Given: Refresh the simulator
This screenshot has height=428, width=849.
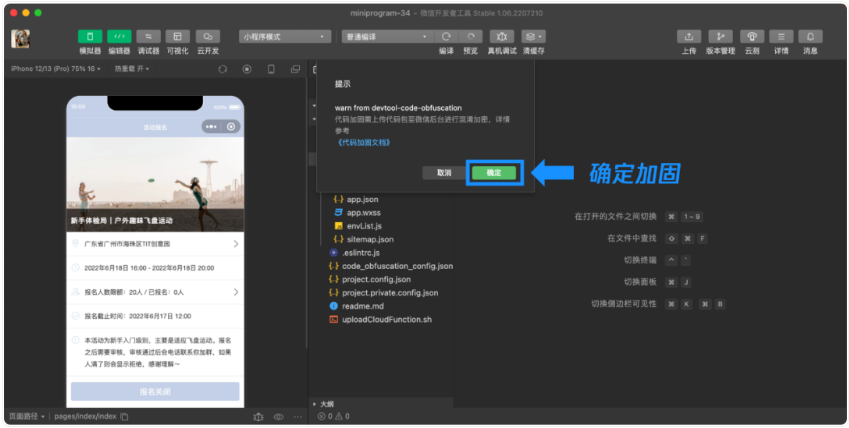Looking at the screenshot, I should (223, 69).
